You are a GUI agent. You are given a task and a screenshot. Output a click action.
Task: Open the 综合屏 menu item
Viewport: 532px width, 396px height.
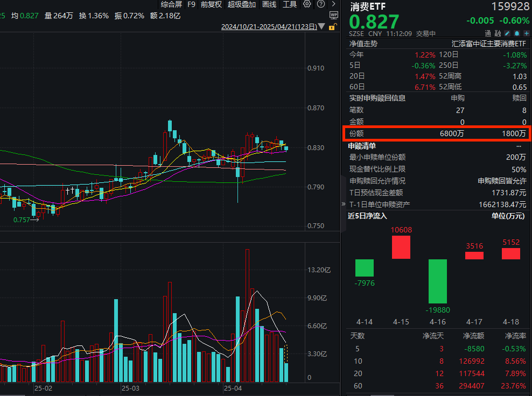click(171, 5)
